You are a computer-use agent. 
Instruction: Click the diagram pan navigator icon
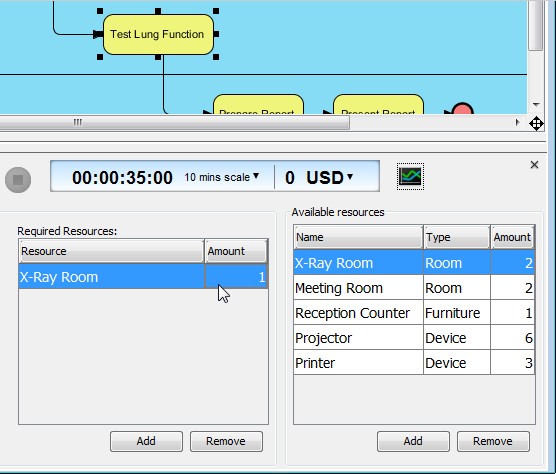click(x=536, y=124)
